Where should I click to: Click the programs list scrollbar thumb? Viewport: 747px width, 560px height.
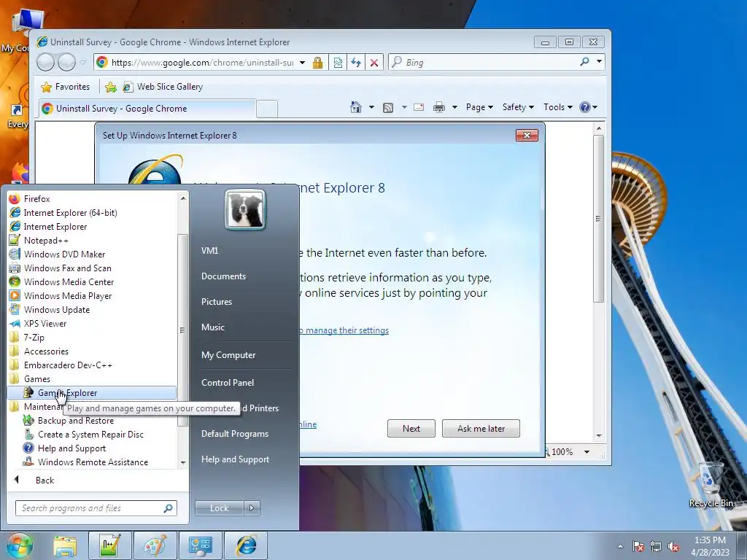click(x=182, y=330)
